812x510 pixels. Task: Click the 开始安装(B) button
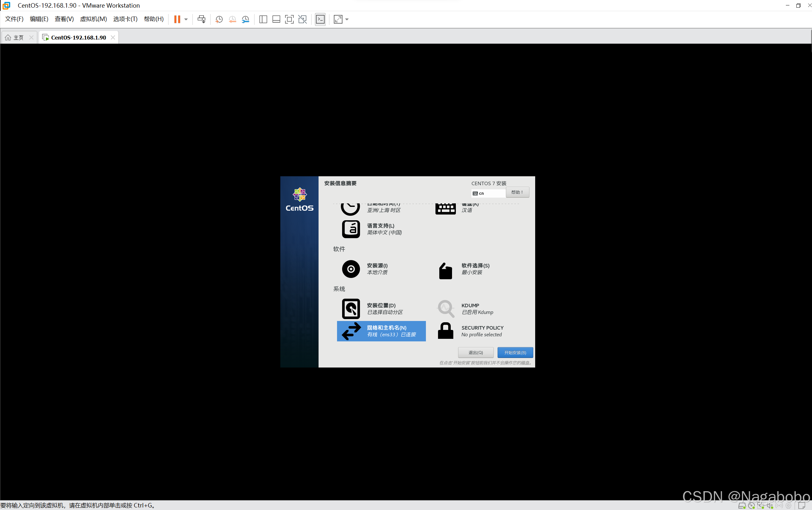(515, 353)
